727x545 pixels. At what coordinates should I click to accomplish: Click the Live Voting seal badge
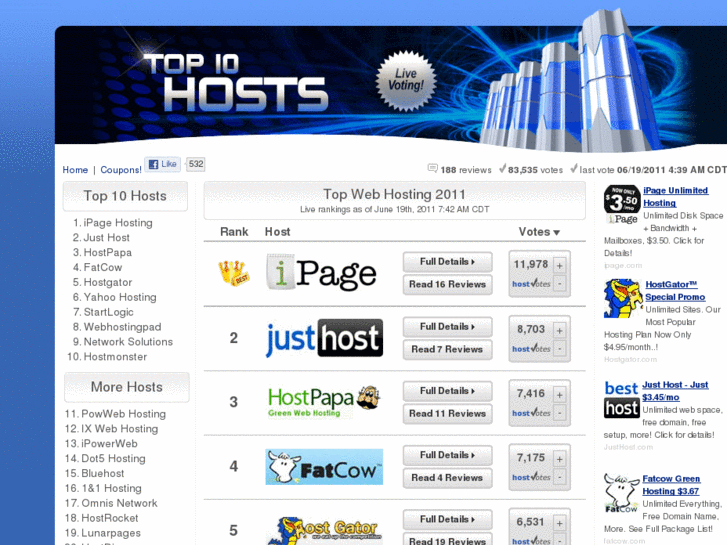click(x=406, y=80)
